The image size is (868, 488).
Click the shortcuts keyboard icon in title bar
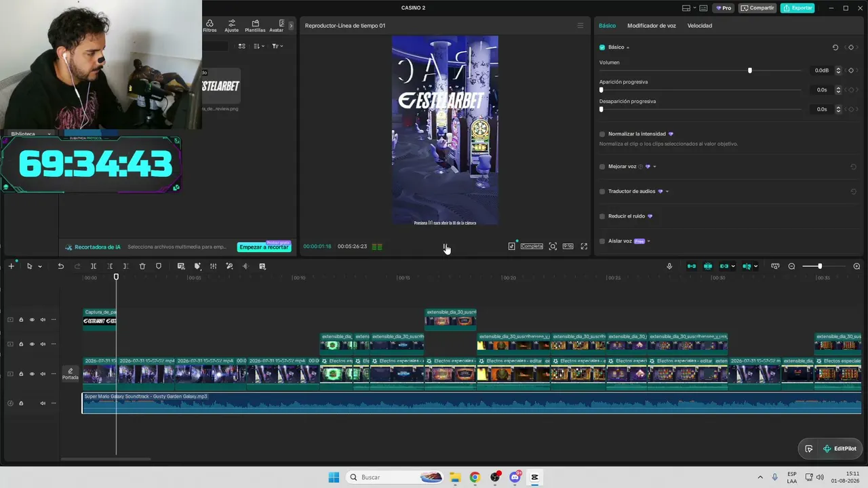703,8
